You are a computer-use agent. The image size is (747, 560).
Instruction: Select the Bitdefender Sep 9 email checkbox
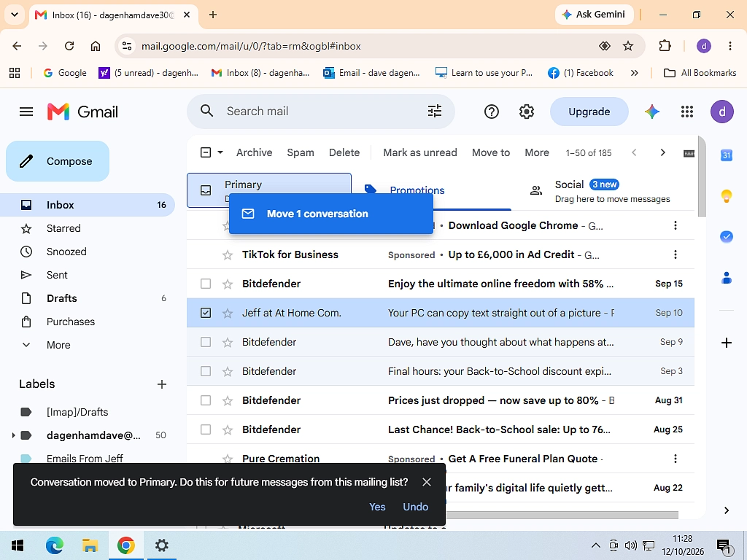(x=205, y=342)
